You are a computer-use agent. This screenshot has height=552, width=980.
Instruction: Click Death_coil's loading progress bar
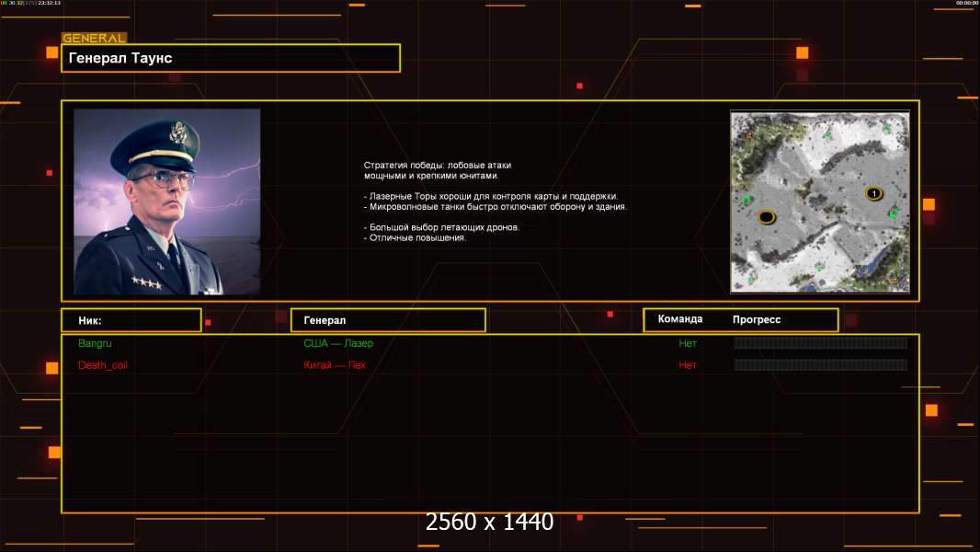coord(820,365)
